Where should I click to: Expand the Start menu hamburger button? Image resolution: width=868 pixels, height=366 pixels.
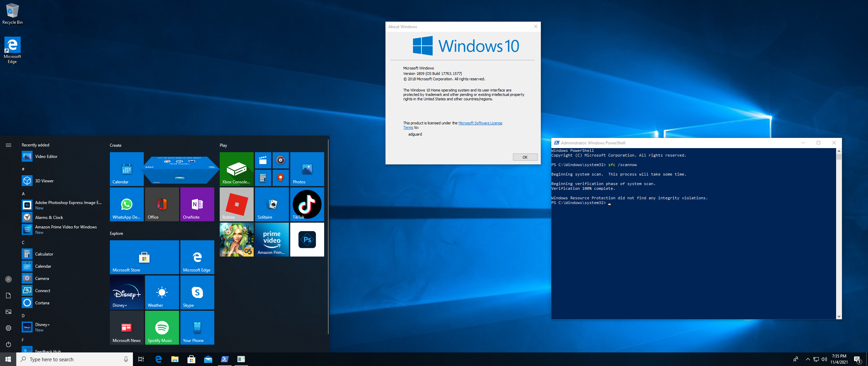8,145
